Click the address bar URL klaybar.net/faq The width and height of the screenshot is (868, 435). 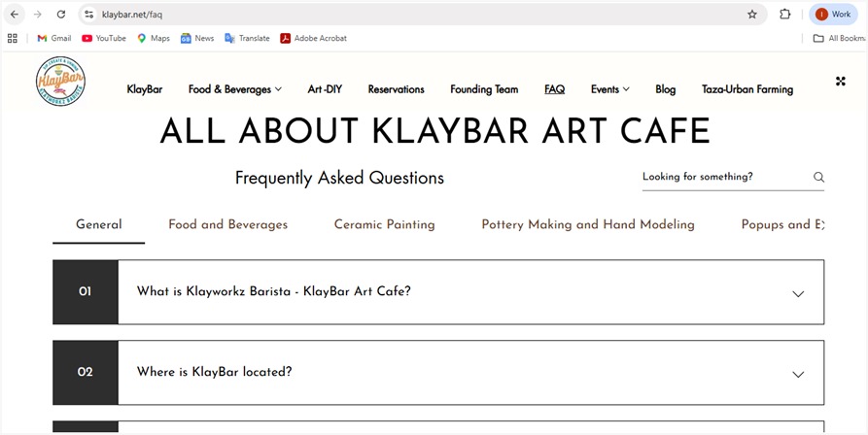132,15
